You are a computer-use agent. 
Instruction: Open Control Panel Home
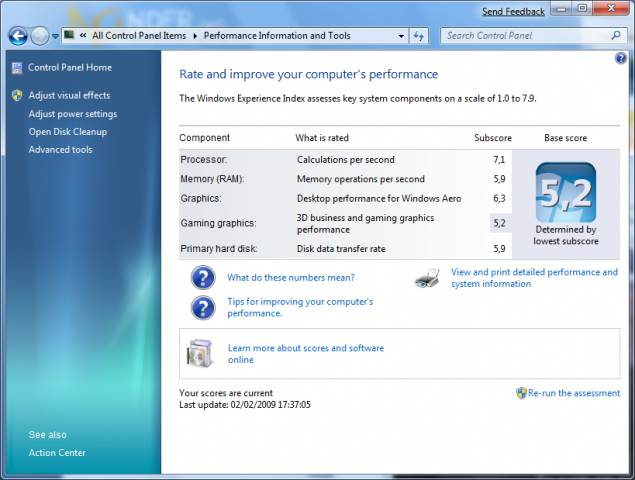(x=70, y=68)
